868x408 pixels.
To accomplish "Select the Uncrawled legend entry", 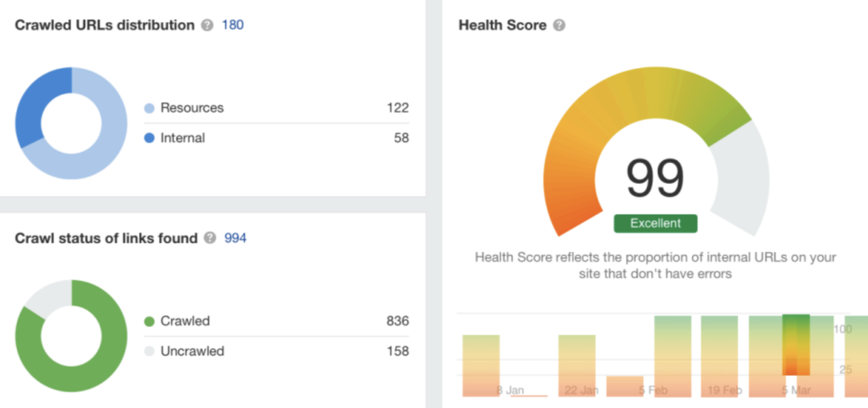I will (x=184, y=351).
